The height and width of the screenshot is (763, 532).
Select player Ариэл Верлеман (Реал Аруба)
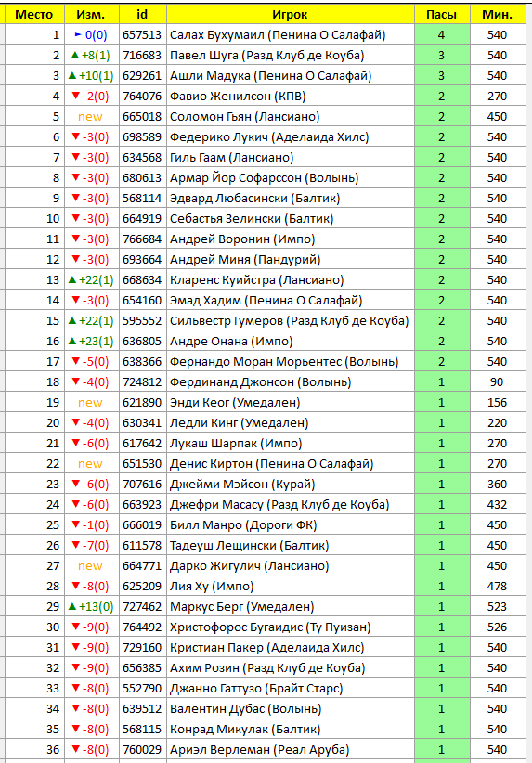click(x=259, y=750)
